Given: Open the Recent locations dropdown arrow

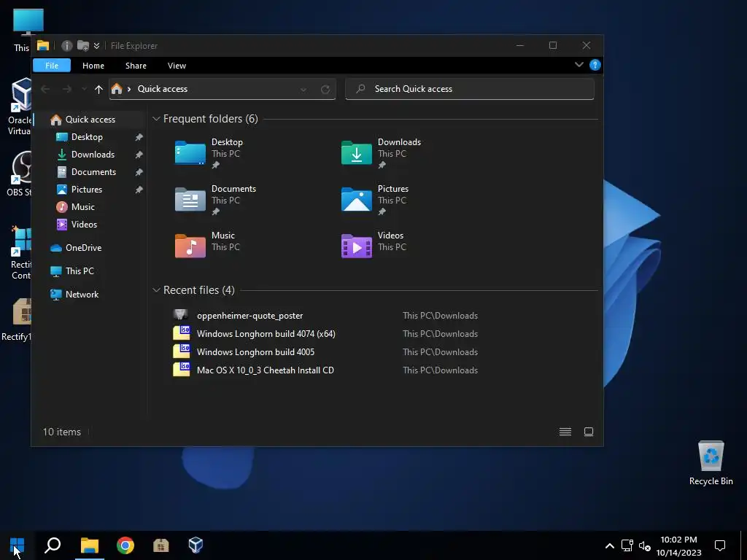Looking at the screenshot, I should tap(85, 89).
